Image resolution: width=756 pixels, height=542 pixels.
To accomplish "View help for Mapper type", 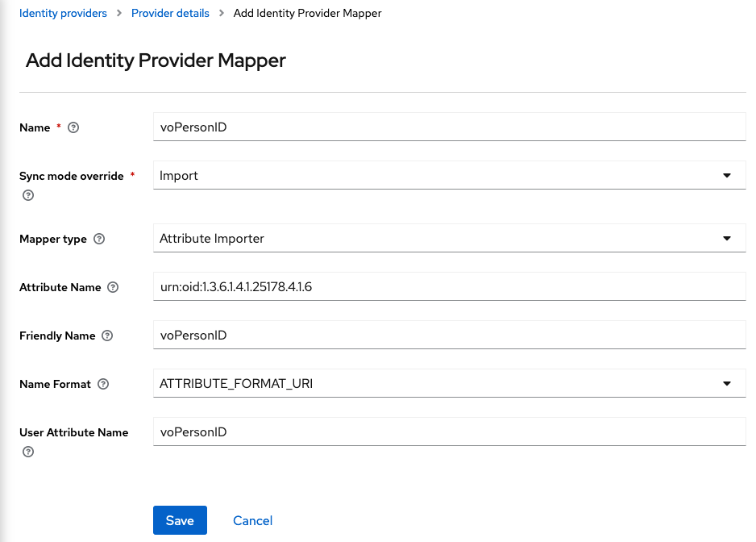I will click(100, 239).
